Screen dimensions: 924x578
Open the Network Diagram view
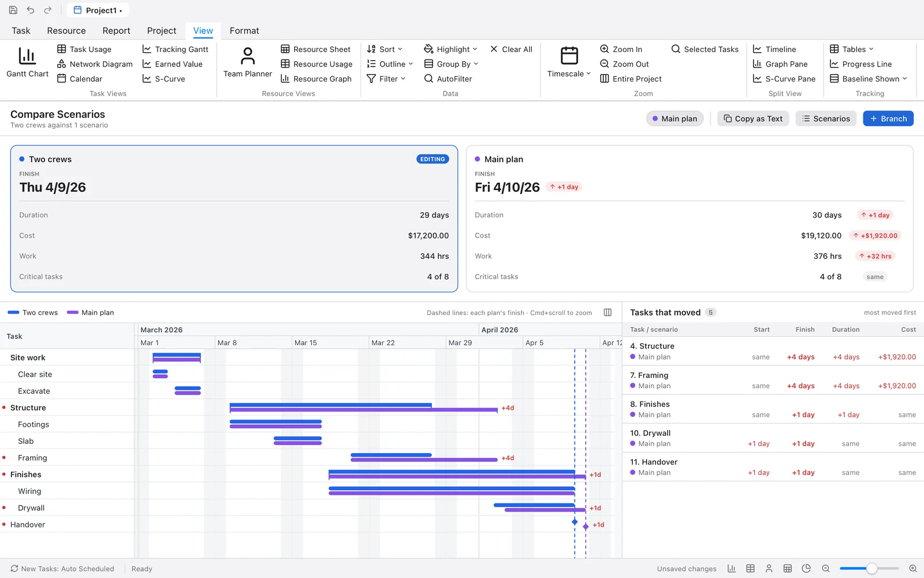click(95, 64)
